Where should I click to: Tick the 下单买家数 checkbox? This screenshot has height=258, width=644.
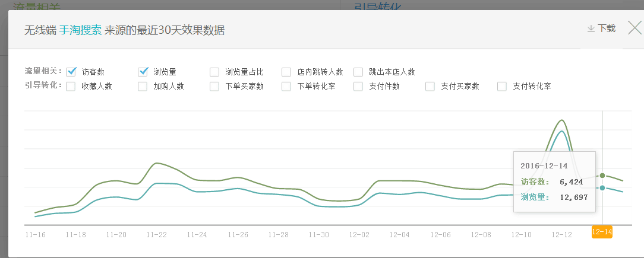[x=214, y=87]
